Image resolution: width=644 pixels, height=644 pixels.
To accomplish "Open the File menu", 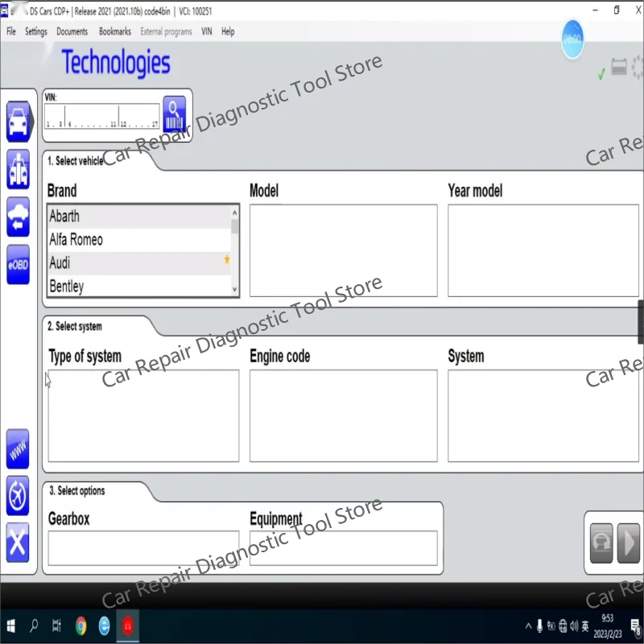I will (11, 31).
